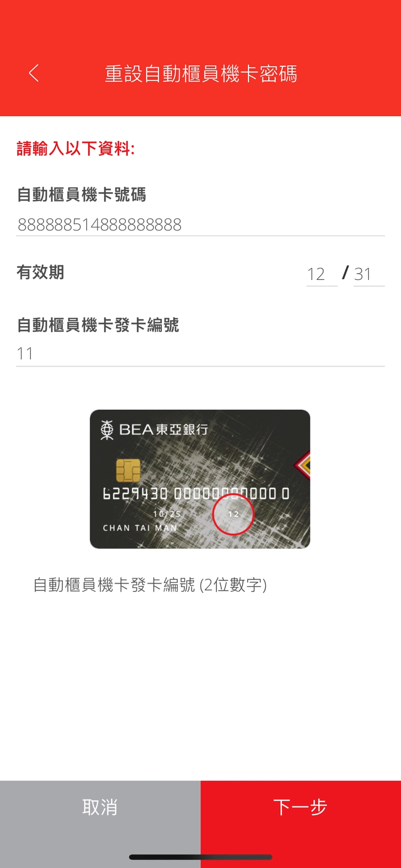The height and width of the screenshot is (868, 401).
Task: Click the card issue number field
Action: [x=200, y=354]
